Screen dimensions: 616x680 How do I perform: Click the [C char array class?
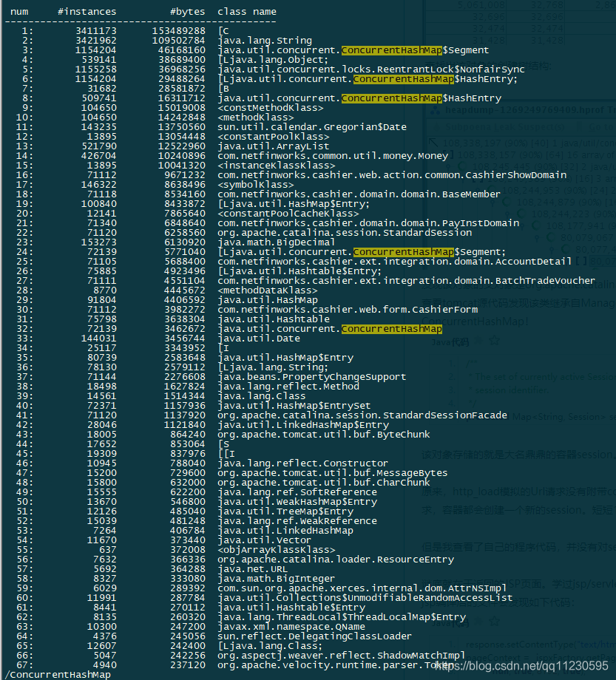[x=223, y=31]
